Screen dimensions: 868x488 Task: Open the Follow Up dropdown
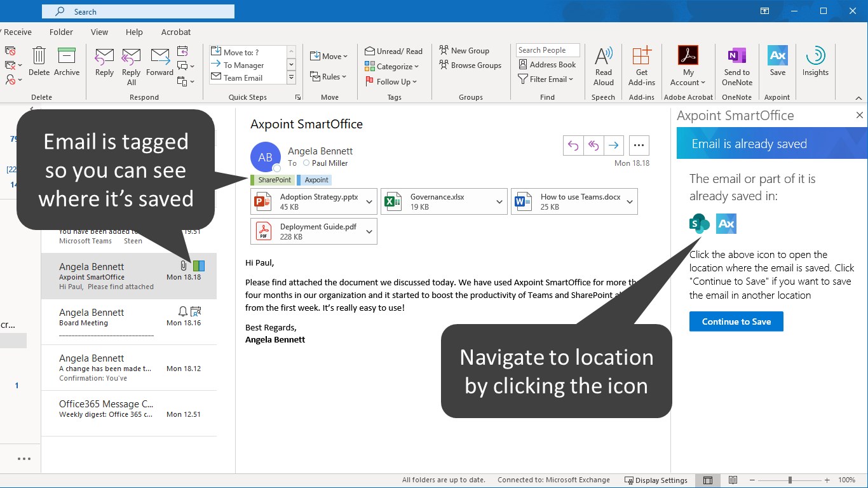[x=391, y=82]
